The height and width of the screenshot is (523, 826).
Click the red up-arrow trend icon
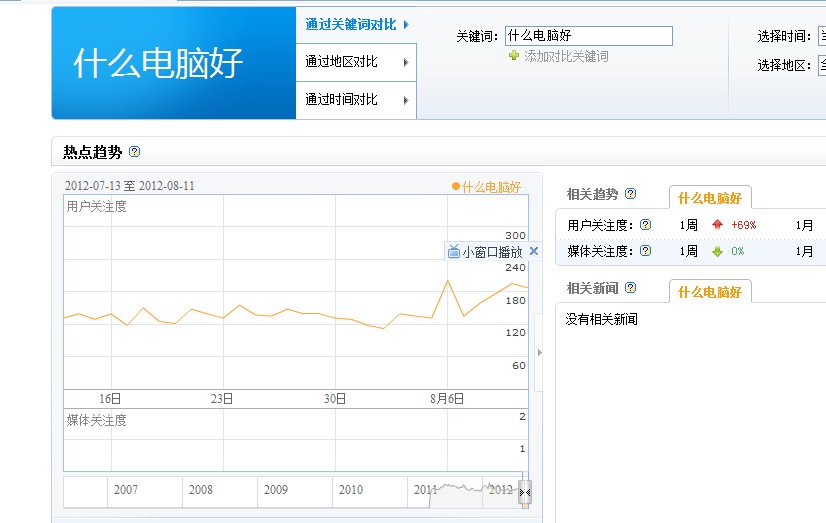tap(717, 225)
